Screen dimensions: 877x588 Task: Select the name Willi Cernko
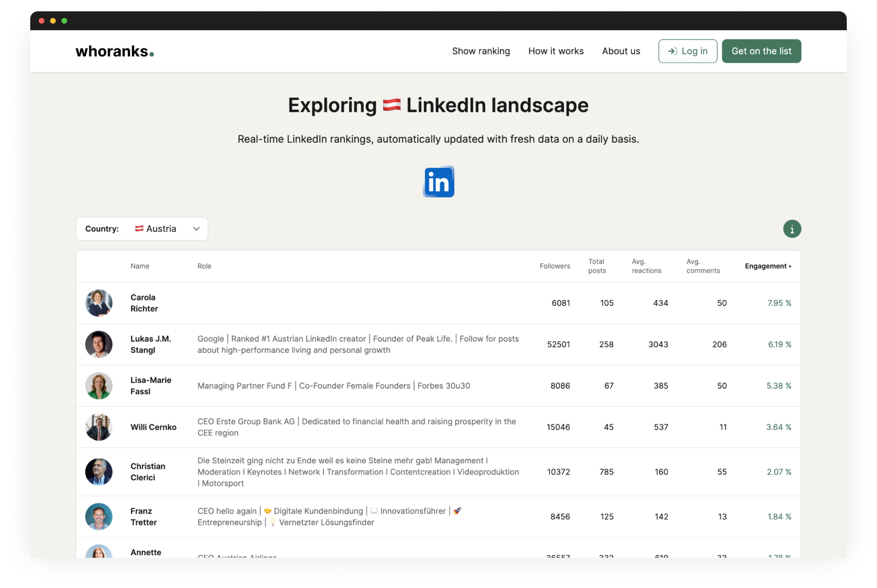tap(154, 427)
